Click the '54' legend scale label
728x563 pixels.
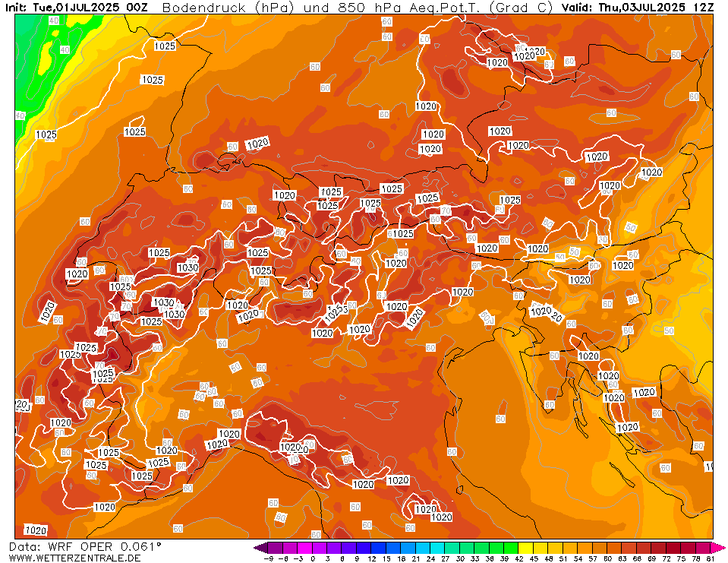578,558
